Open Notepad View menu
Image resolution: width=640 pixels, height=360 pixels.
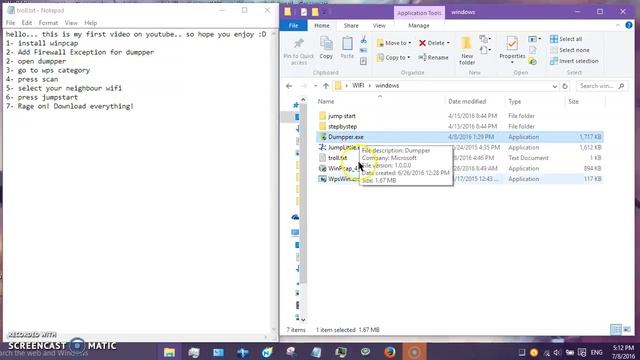point(71,23)
